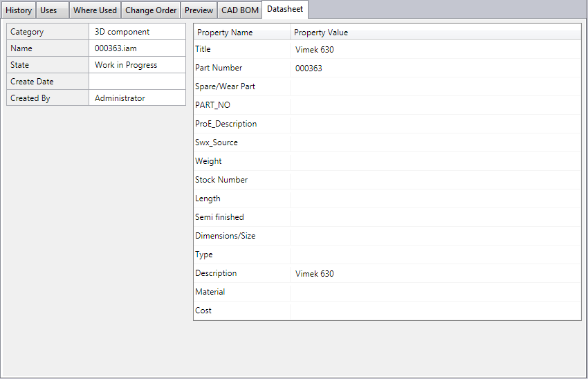This screenshot has width=588, height=379.
Task: Select the Spare/Wear Part property row
Action: [387, 86]
